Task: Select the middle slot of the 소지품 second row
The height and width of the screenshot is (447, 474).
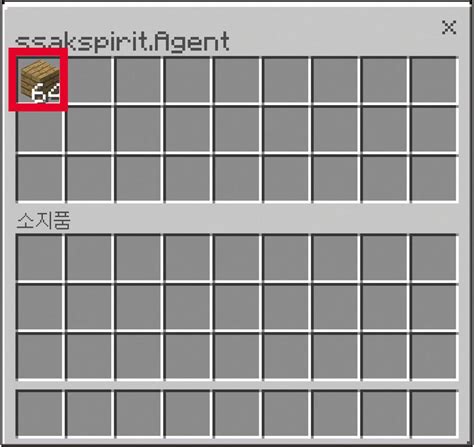Action: coord(236,307)
